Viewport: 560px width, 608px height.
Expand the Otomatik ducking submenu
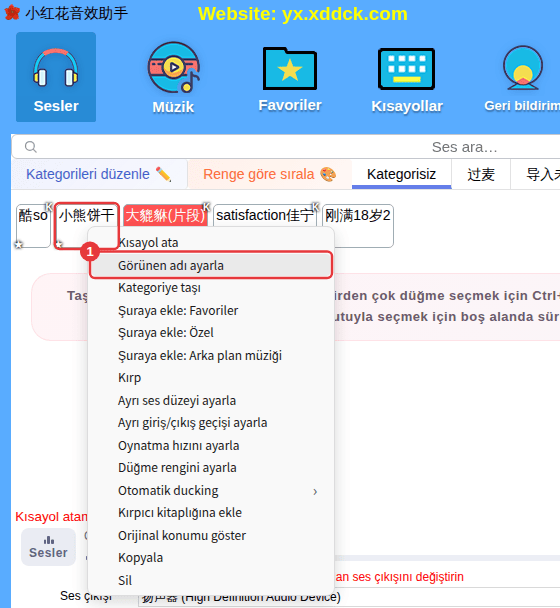tap(211, 491)
